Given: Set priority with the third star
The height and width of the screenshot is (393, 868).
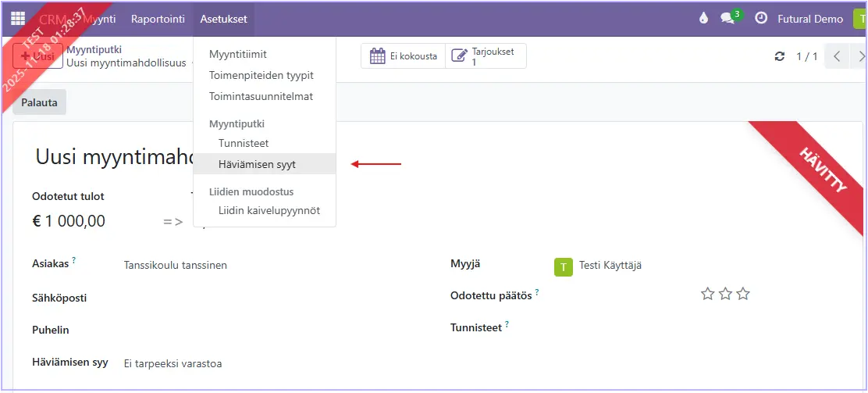Looking at the screenshot, I should (743, 294).
